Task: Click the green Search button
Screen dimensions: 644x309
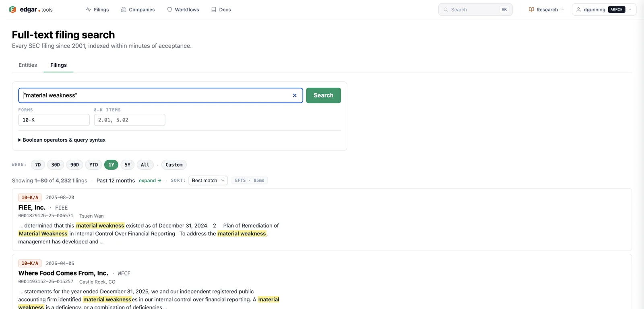Action: point(324,95)
